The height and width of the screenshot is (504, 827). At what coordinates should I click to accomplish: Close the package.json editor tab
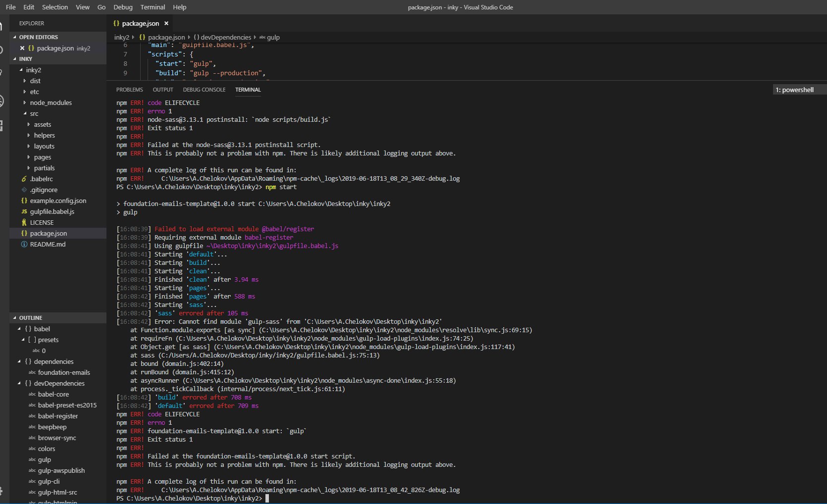pyautogui.click(x=166, y=23)
